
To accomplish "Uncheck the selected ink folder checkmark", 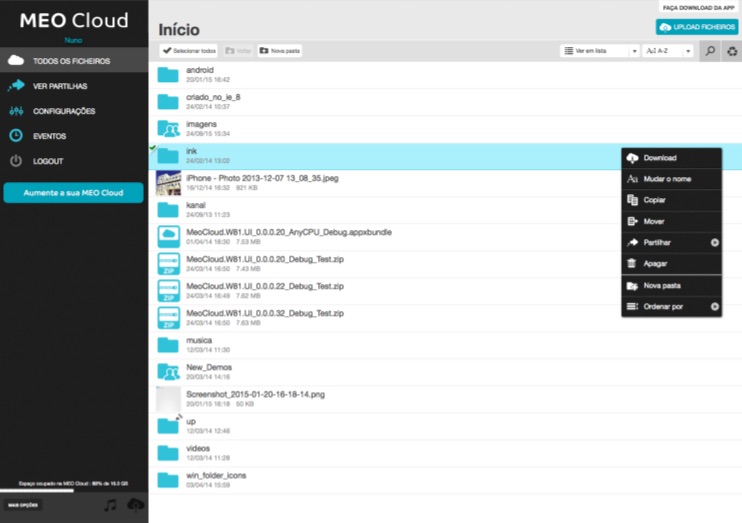I will point(153,148).
